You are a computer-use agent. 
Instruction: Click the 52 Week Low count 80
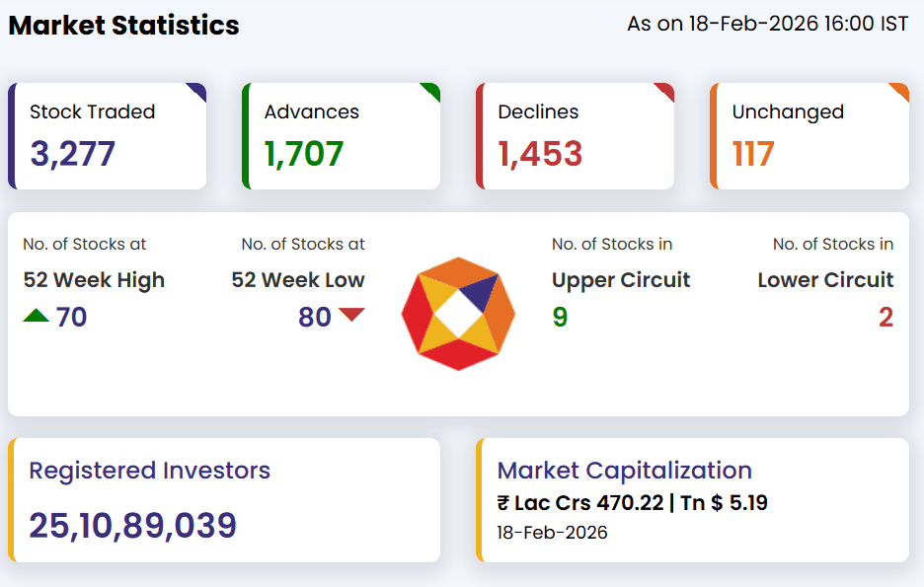(x=314, y=318)
